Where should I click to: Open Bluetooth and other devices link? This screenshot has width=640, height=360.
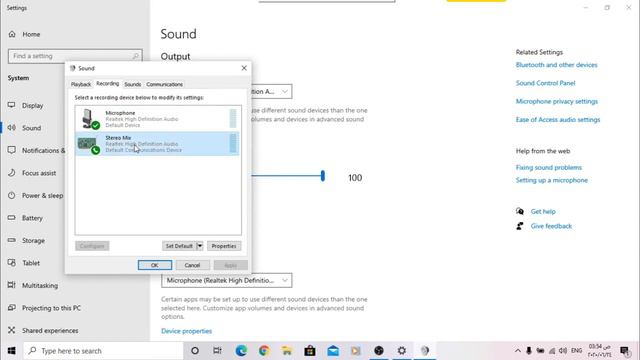tap(556, 65)
